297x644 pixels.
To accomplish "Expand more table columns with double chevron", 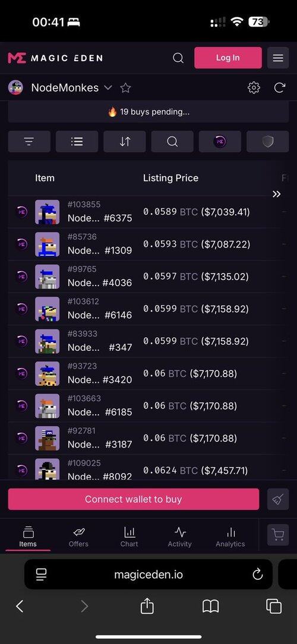I will point(276,194).
